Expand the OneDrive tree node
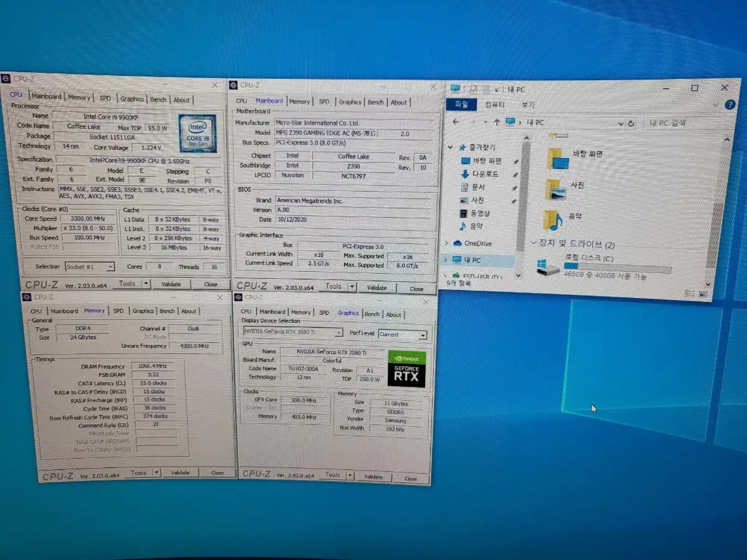 [x=446, y=243]
